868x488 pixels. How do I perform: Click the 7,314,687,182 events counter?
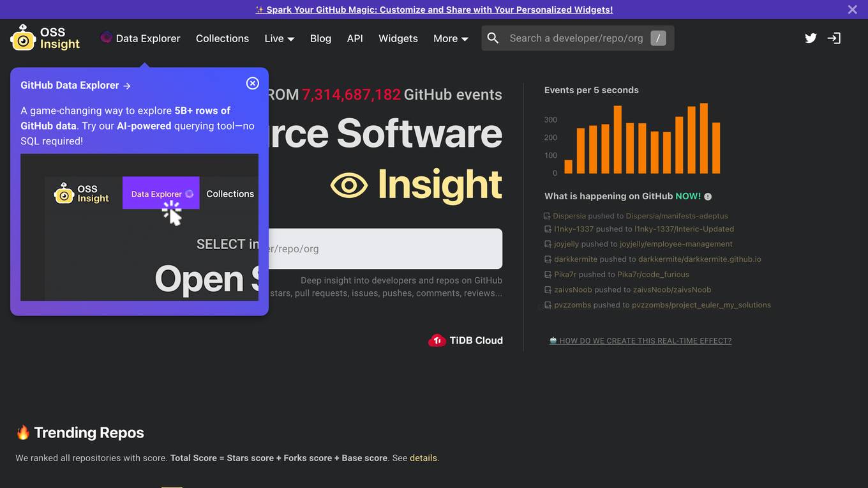tap(351, 95)
